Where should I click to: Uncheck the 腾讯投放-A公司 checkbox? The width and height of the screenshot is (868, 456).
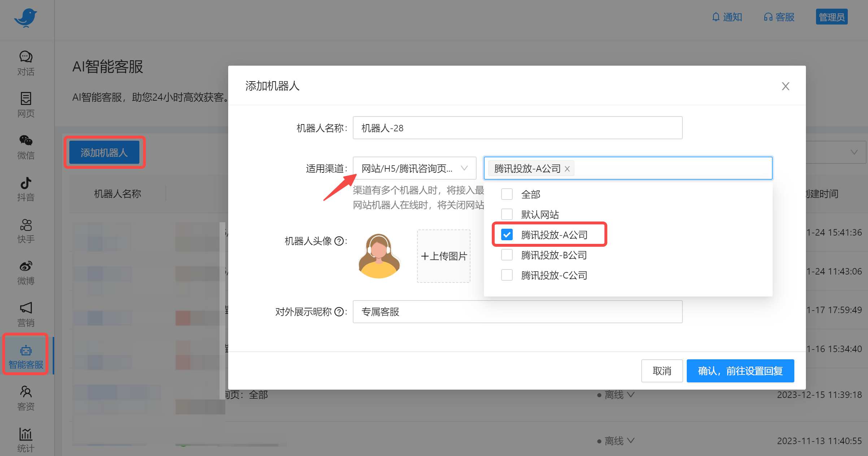point(507,235)
